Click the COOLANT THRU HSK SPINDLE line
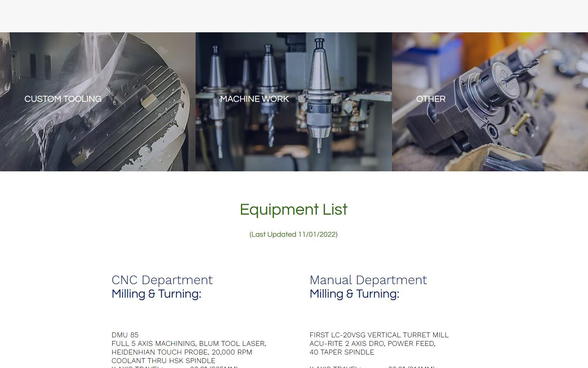Viewport: 588px width, 368px height. point(163,361)
